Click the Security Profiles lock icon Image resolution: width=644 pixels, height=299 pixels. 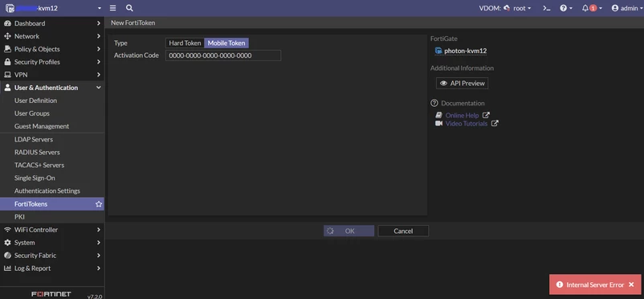point(7,62)
